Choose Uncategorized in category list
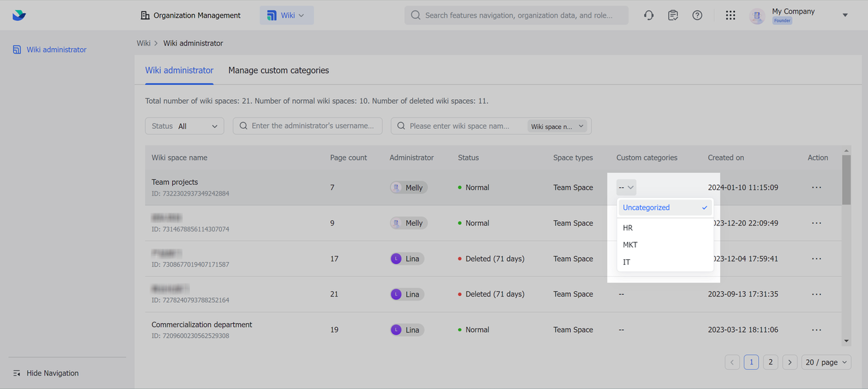The image size is (868, 389). point(665,208)
